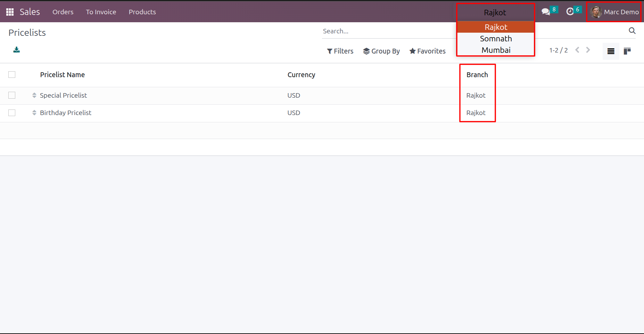Screen dimensions: 644x334
Task: Switch to kanban view icon
Action: pyautogui.click(x=627, y=51)
